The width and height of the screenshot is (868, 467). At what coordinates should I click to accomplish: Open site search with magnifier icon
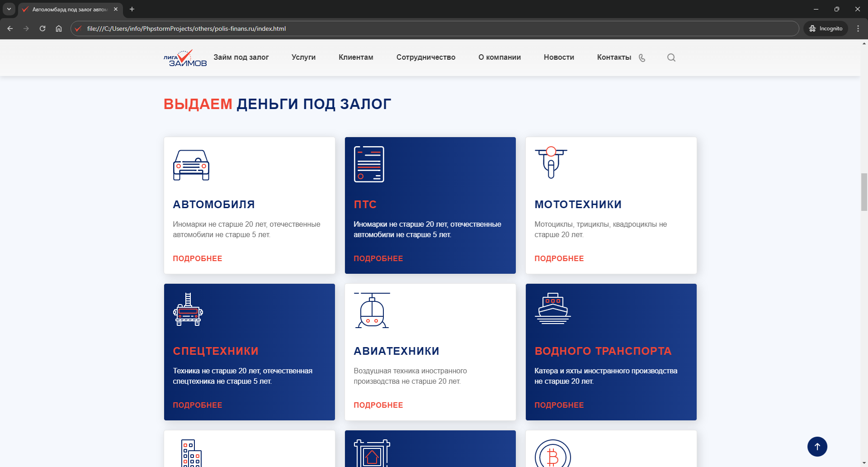click(671, 57)
